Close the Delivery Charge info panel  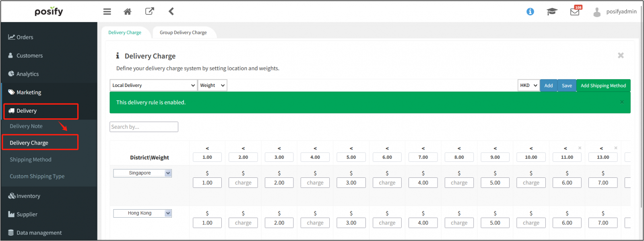click(x=621, y=56)
